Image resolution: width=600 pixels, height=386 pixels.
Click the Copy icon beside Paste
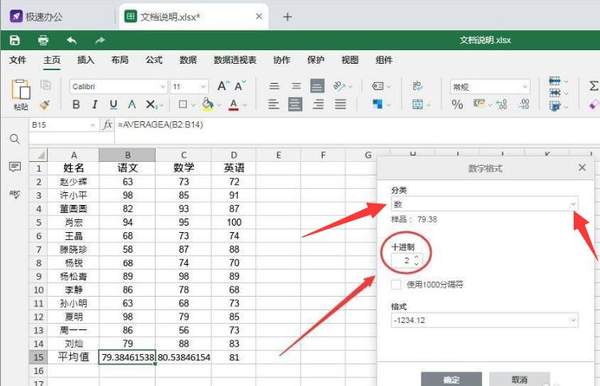click(46, 85)
